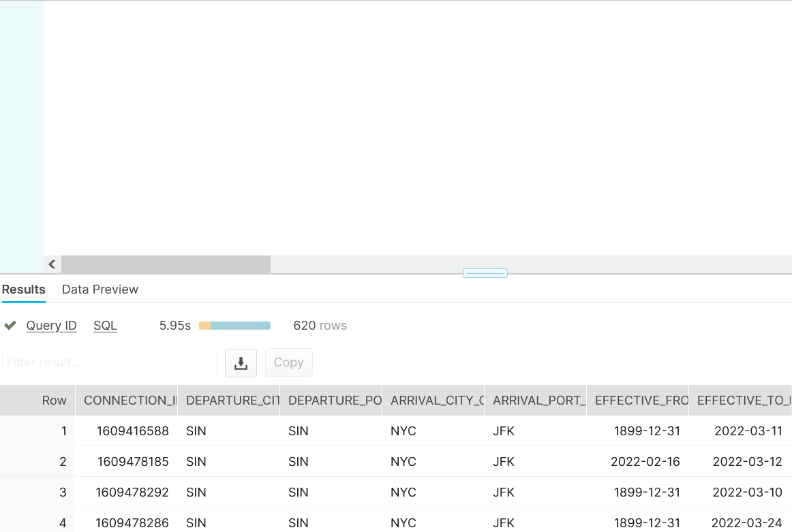Sort by DEPARTURE_CITY column header
The image size is (792, 532).
[228, 401]
